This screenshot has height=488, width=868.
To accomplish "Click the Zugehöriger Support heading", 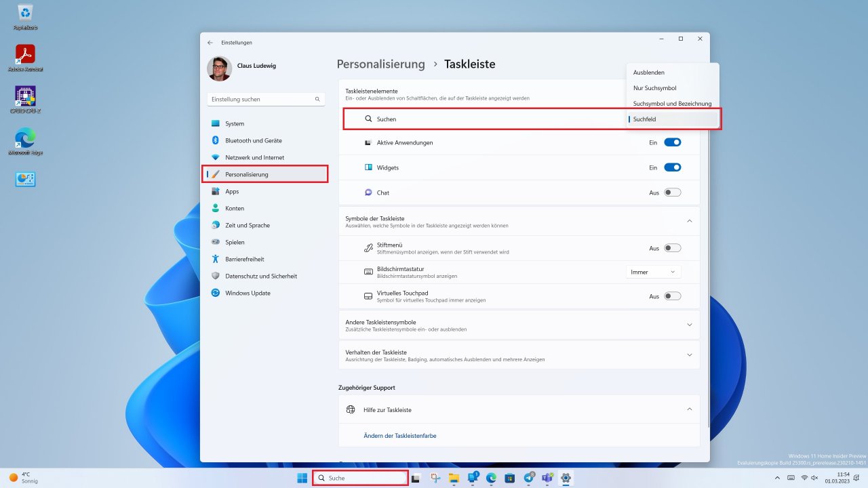I will click(x=367, y=388).
